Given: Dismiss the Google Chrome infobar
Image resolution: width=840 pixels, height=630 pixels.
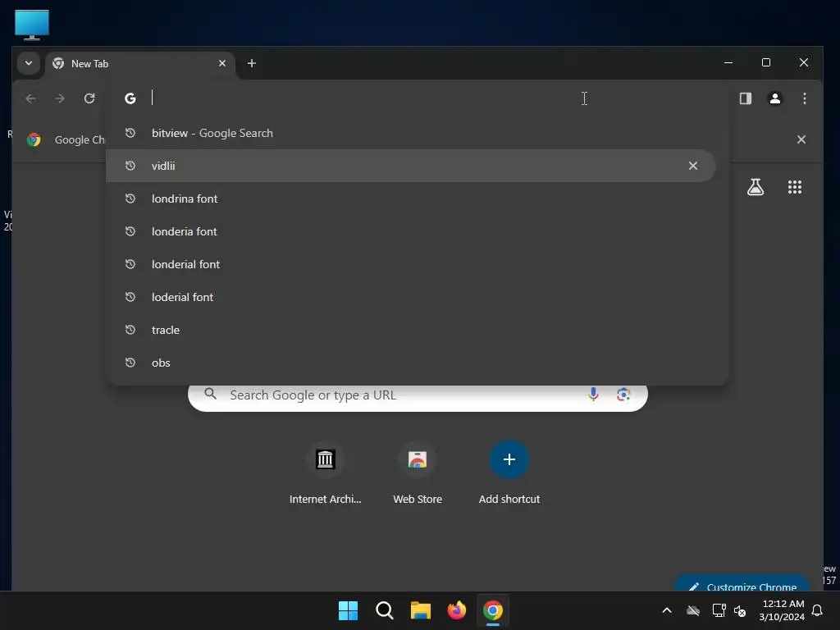Looking at the screenshot, I should pyautogui.click(x=801, y=139).
